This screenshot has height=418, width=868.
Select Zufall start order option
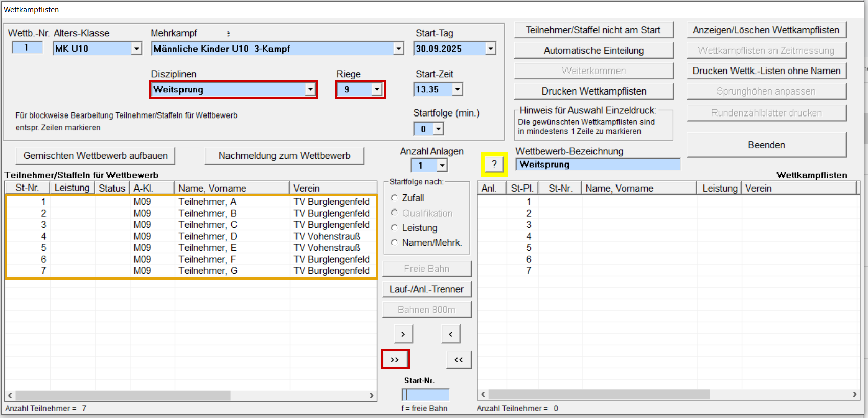click(x=394, y=198)
